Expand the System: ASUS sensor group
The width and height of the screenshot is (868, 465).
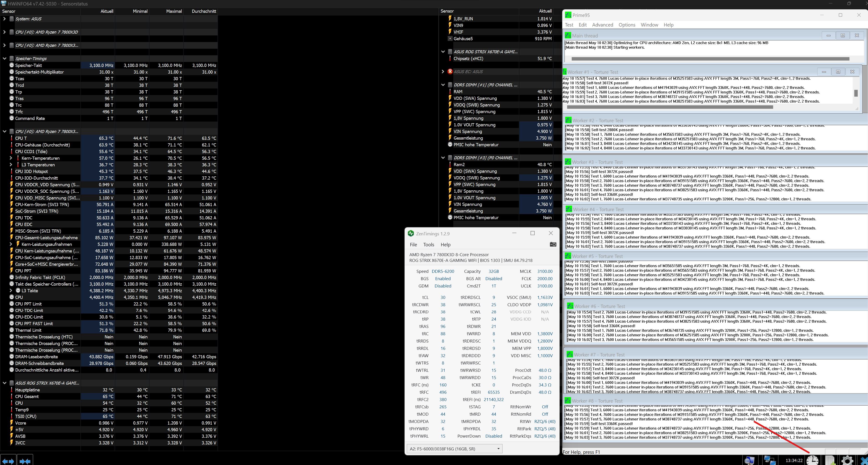(4, 19)
